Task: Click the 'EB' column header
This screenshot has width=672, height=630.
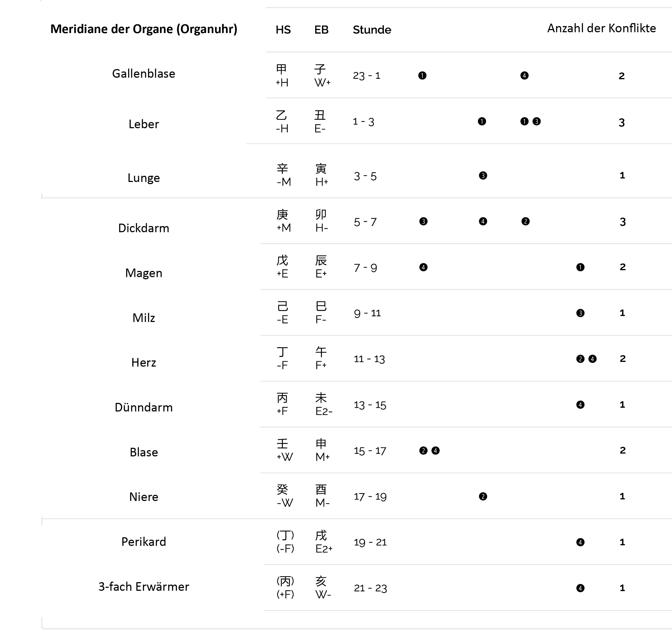Action: coord(321,30)
